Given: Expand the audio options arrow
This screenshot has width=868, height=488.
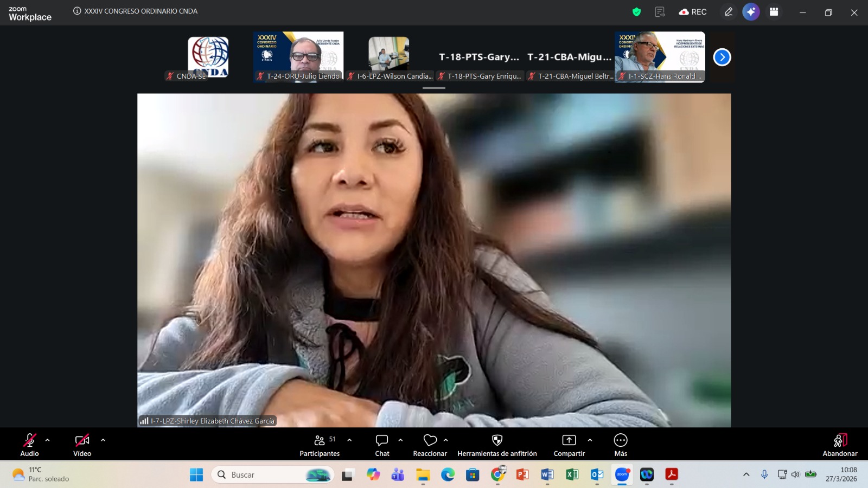Looking at the screenshot, I should point(48,440).
